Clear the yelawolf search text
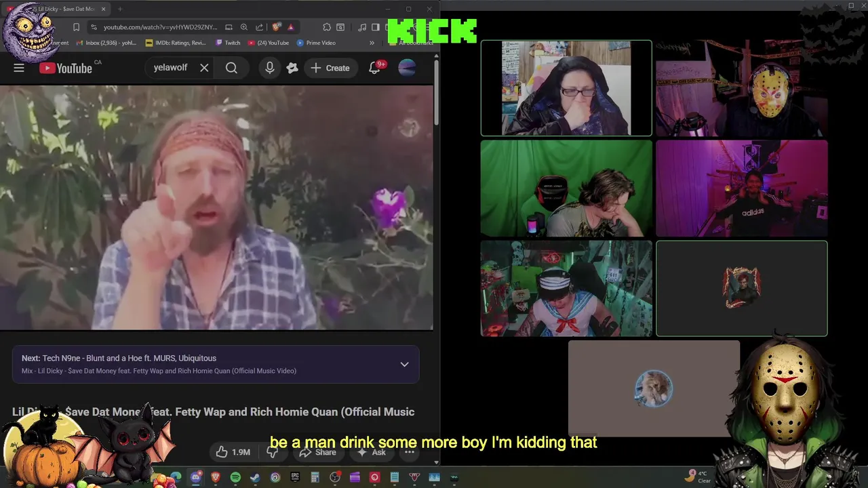This screenshot has height=488, width=868. click(x=204, y=68)
